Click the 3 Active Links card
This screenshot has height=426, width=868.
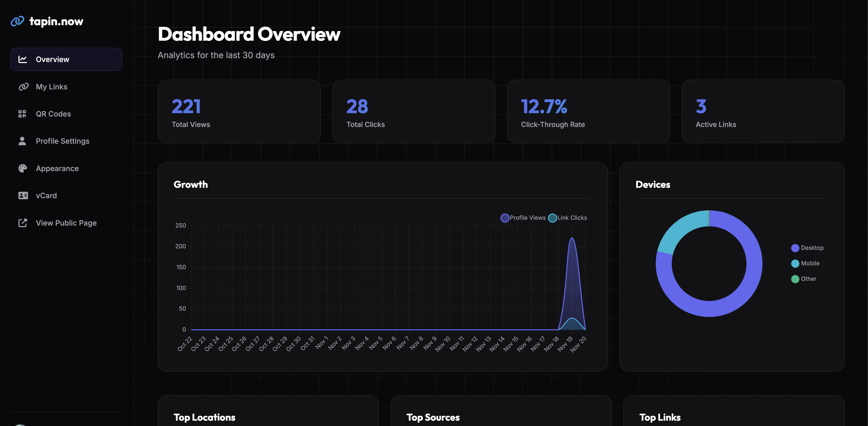pyautogui.click(x=763, y=111)
